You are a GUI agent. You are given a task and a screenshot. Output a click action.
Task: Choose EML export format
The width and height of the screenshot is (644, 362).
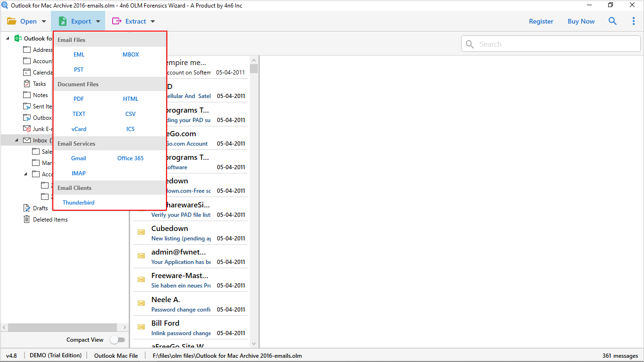coord(79,54)
